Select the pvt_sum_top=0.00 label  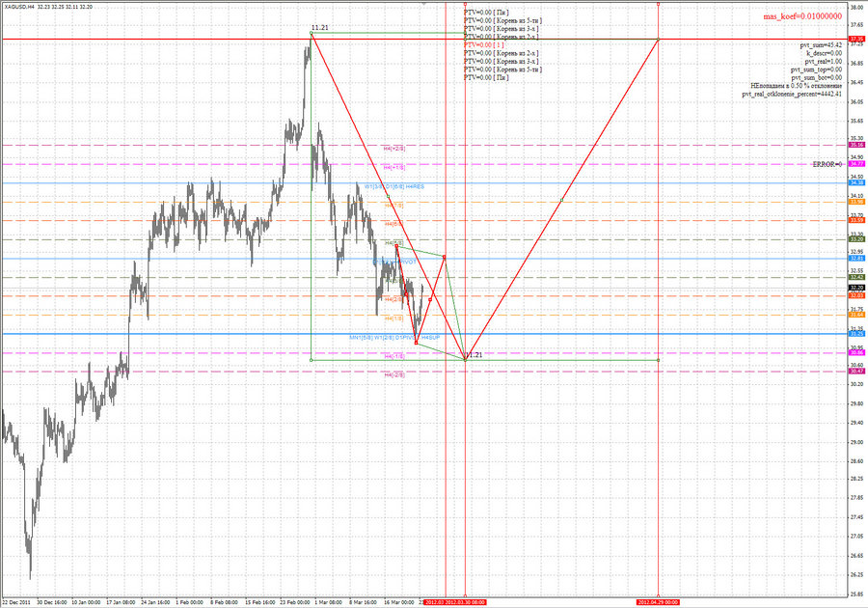click(x=816, y=69)
